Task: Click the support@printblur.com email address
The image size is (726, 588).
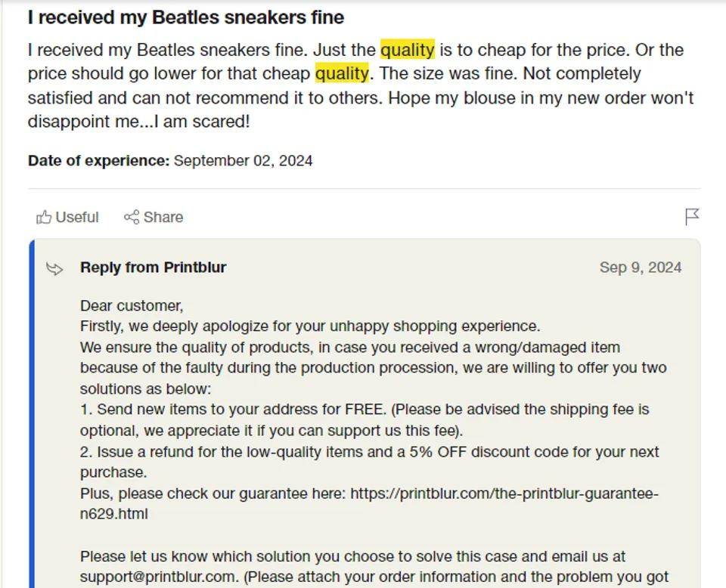Action: click(157, 577)
